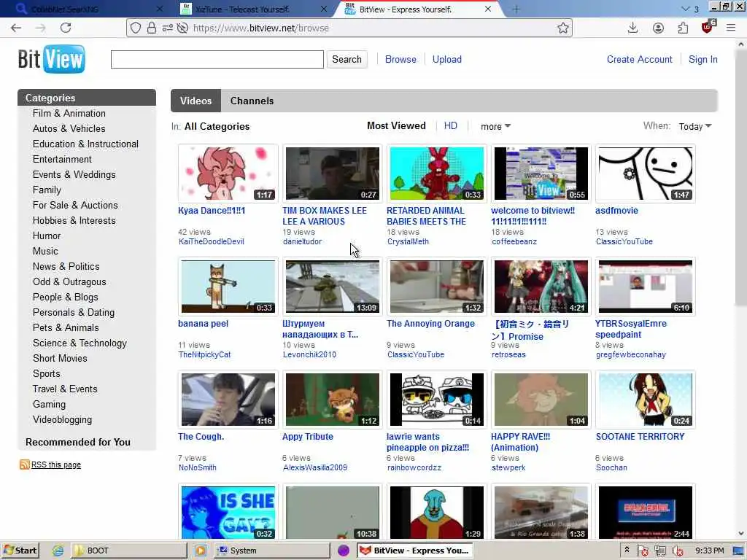Select the Videos tab
The width and height of the screenshot is (747, 560).
click(196, 101)
